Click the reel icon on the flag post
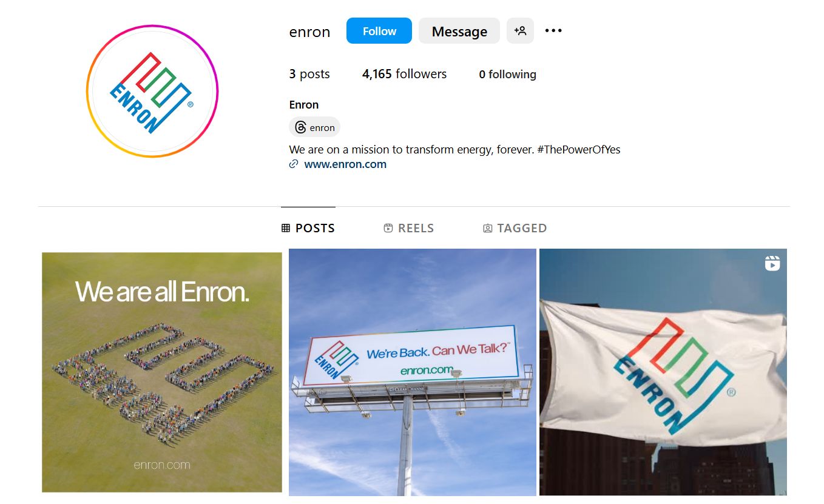Screen dimensions: 824x504 (772, 263)
